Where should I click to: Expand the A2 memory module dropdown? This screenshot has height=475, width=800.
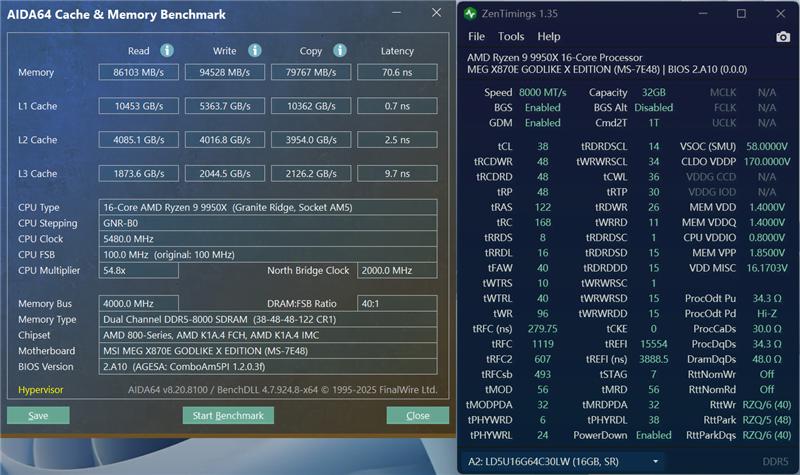click(x=564, y=462)
